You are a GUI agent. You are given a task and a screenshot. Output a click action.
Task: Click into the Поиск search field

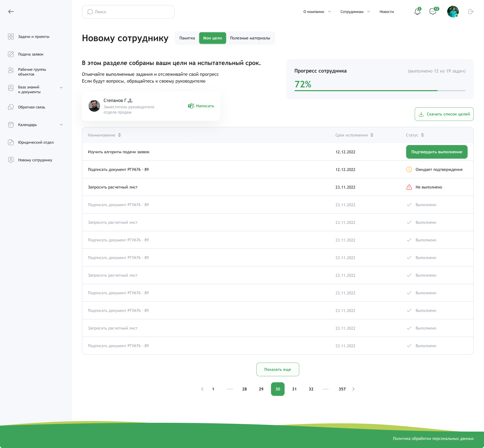pyautogui.click(x=128, y=12)
